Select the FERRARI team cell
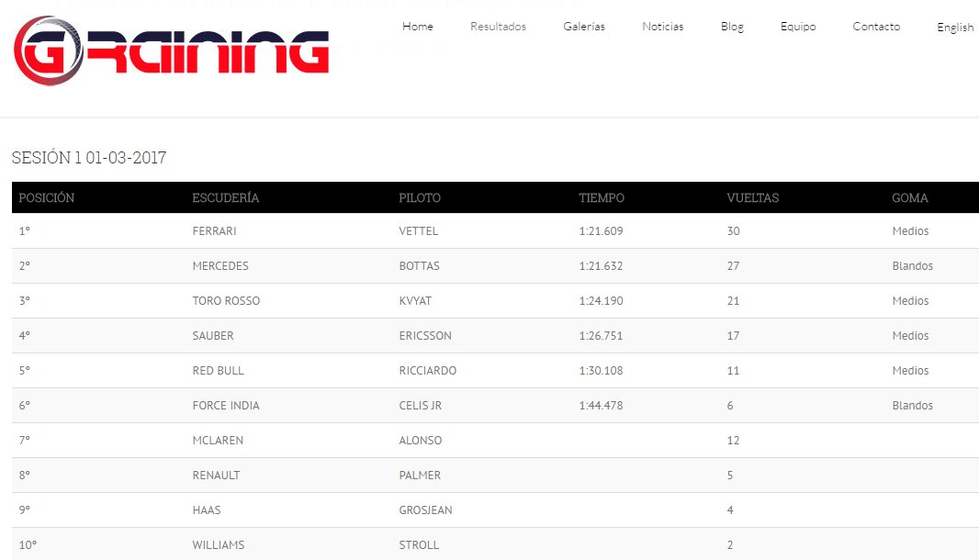Screen dimensions: 979x560 (x=214, y=231)
